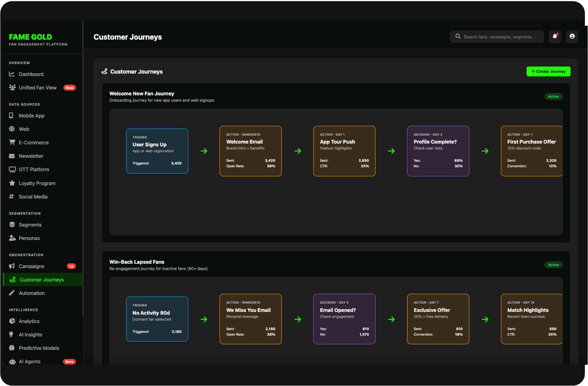Select the Match Highlights action node
Image resolution: width=588 pixels, height=386 pixels.
click(x=532, y=319)
